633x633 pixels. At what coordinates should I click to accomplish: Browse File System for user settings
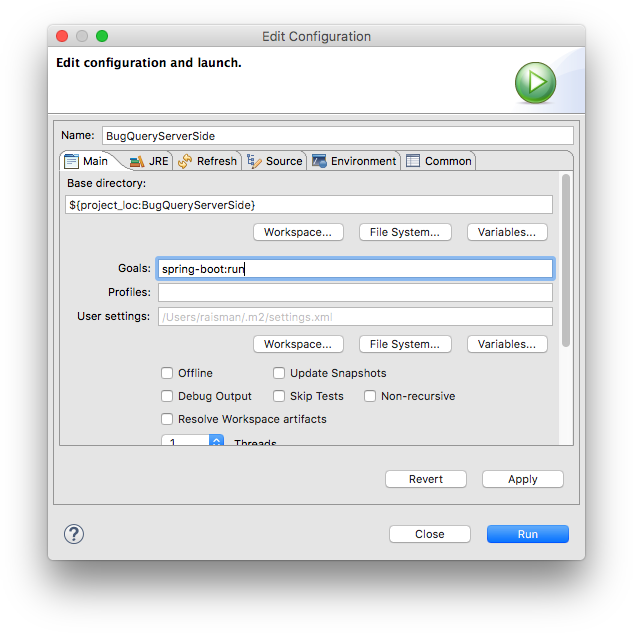(x=405, y=344)
